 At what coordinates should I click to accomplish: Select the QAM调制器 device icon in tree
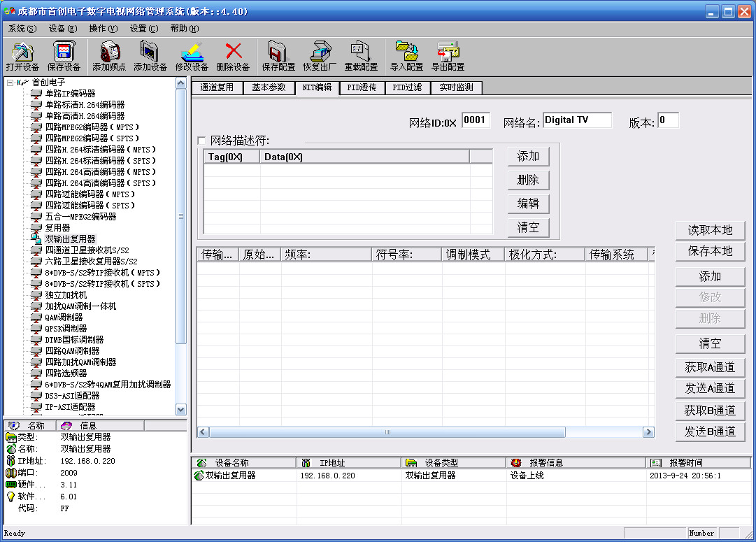coord(36,318)
